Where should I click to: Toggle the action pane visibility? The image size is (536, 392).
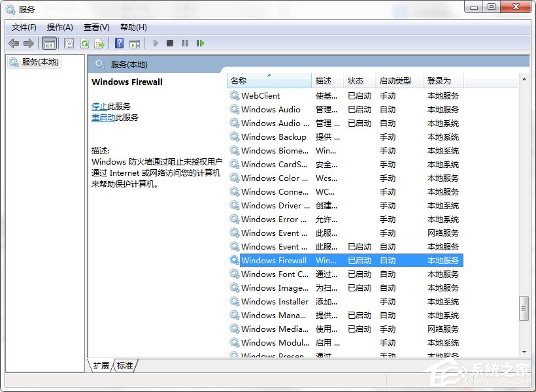135,43
